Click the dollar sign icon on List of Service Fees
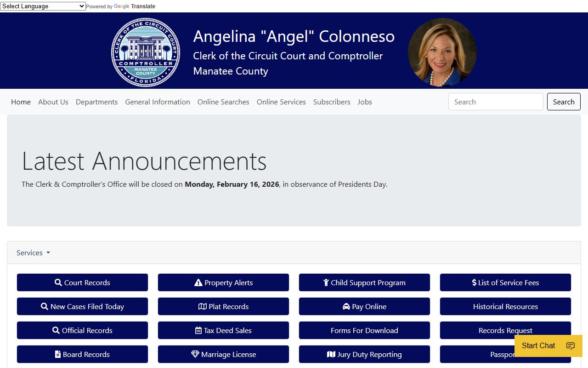This screenshot has width=588, height=368. [474, 282]
